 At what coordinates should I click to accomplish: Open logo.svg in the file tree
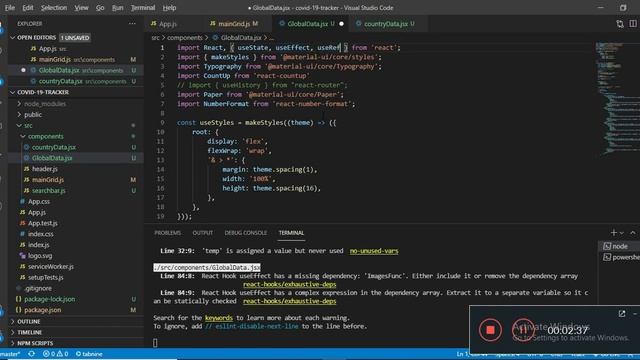pos(40,256)
